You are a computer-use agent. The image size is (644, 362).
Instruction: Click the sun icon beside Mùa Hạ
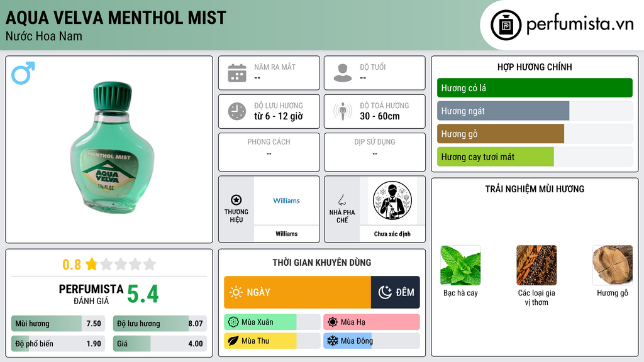[333, 322]
